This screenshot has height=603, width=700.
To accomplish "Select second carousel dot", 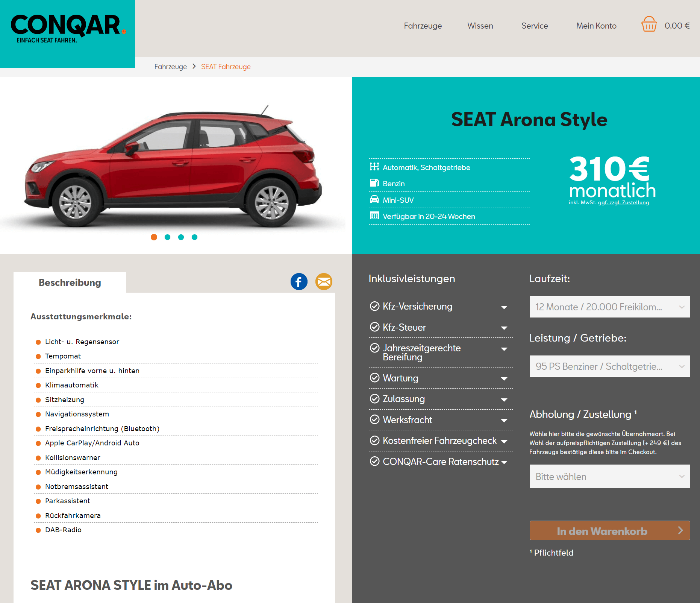I will (167, 237).
